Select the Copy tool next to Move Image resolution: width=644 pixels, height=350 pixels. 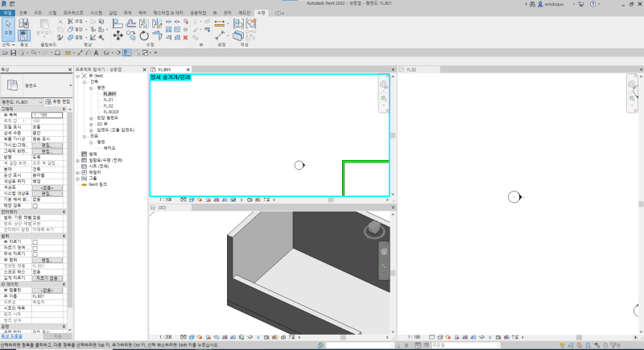(x=131, y=35)
